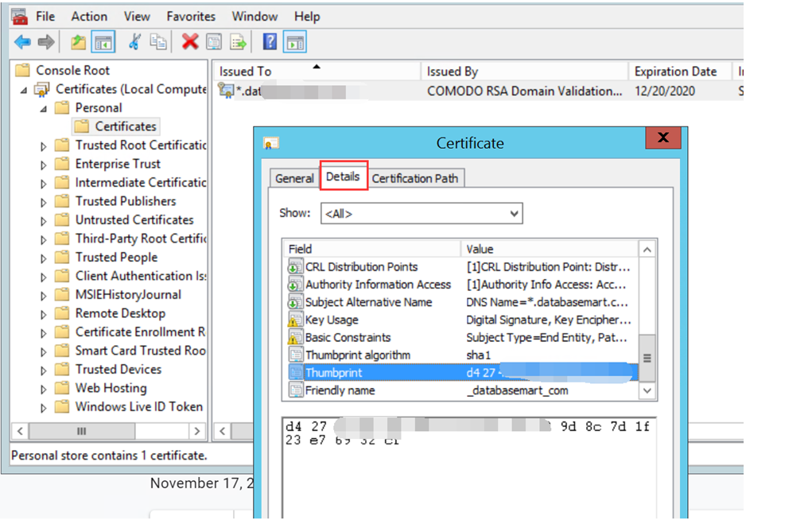Image resolution: width=812 pixels, height=524 pixels.
Task: Expand the Web Hosting node
Action: 44,390
